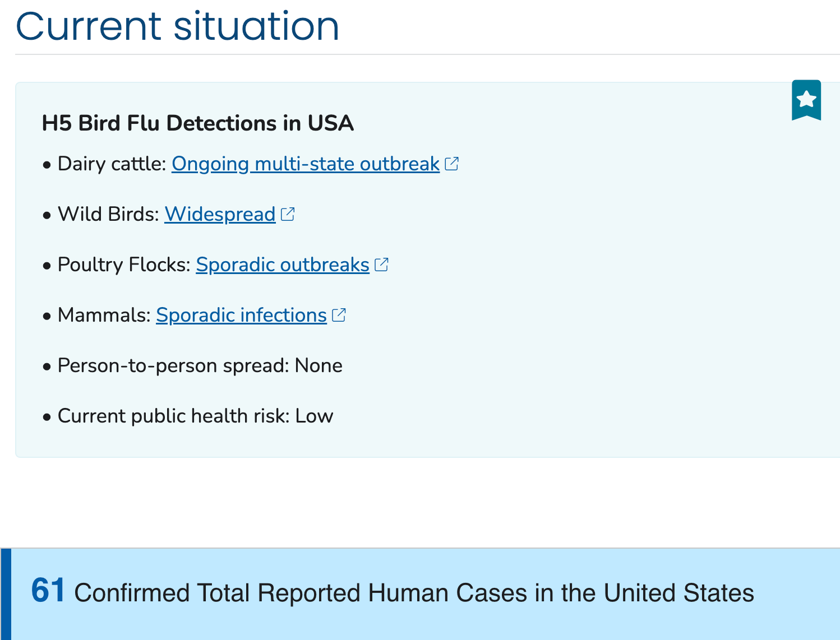Click the Poultry Flocks label text
Viewport: 840px width, 640px height.
click(124, 265)
